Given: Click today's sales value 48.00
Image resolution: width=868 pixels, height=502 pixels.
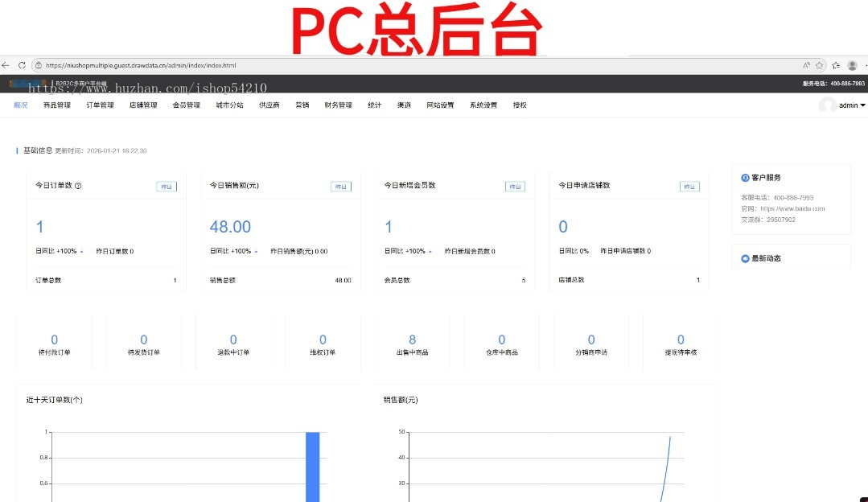Looking at the screenshot, I should [x=230, y=227].
